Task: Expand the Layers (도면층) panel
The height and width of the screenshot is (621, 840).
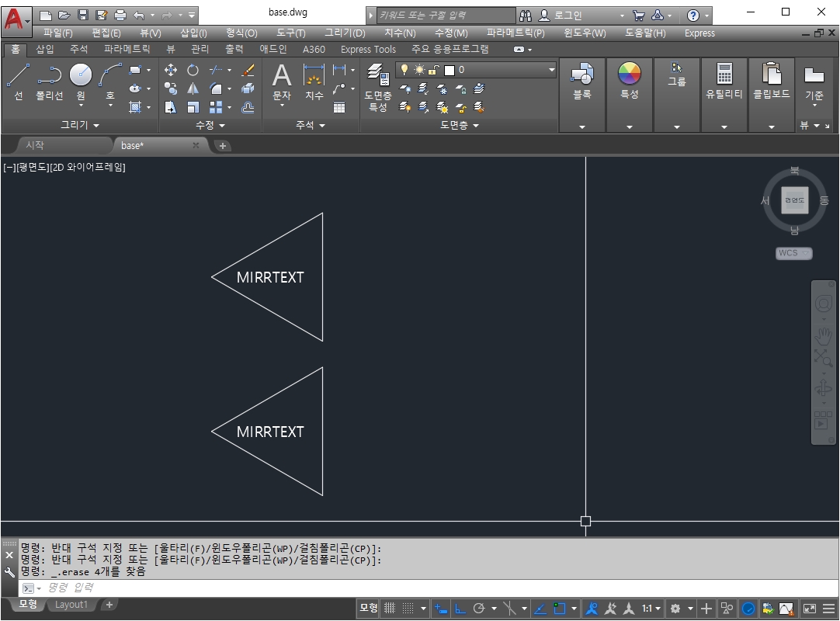Action: (459, 125)
